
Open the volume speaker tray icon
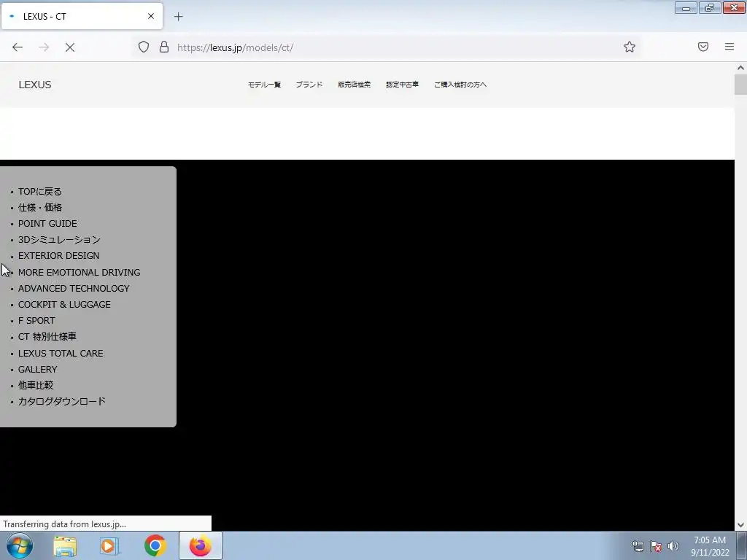(673, 546)
